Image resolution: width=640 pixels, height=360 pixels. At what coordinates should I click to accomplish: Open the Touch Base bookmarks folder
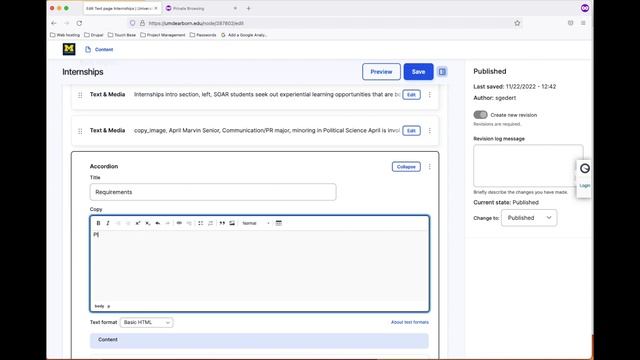tap(122, 35)
